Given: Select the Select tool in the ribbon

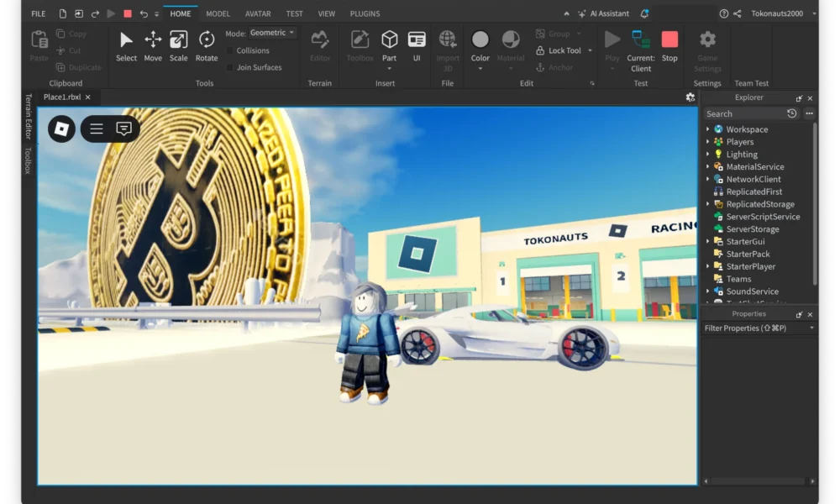Looking at the screenshot, I should (x=126, y=46).
